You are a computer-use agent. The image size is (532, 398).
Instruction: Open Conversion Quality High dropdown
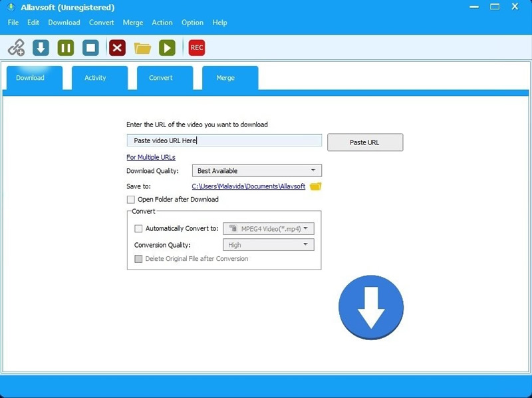point(269,244)
